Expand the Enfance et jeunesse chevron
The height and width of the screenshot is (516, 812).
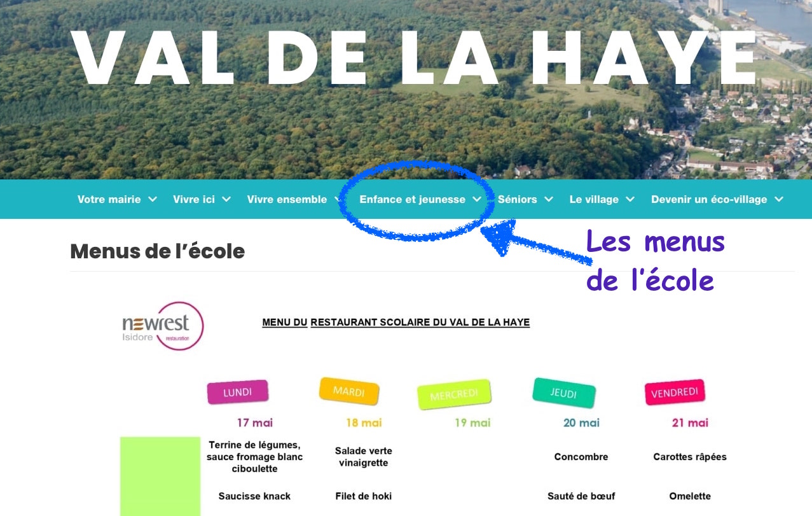coord(478,199)
